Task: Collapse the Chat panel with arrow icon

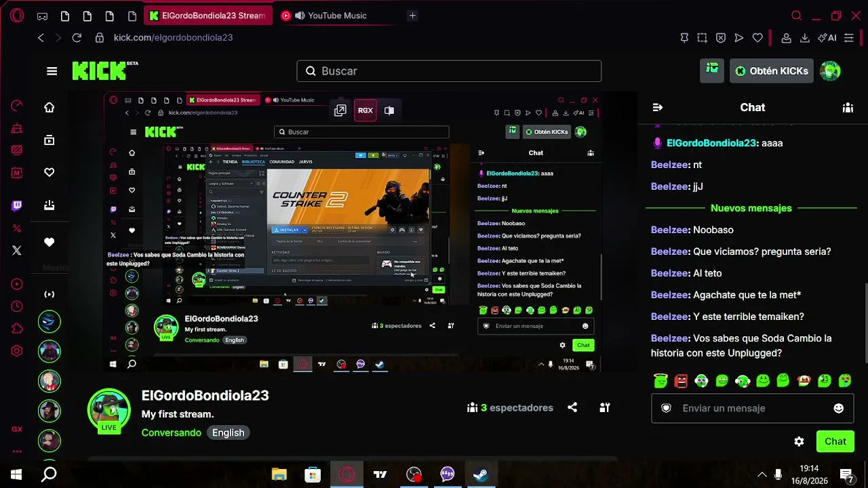Action: (657, 107)
